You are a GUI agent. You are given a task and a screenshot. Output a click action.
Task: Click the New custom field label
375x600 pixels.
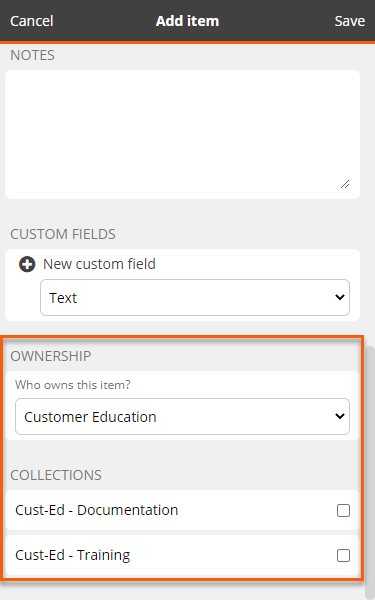click(x=99, y=264)
